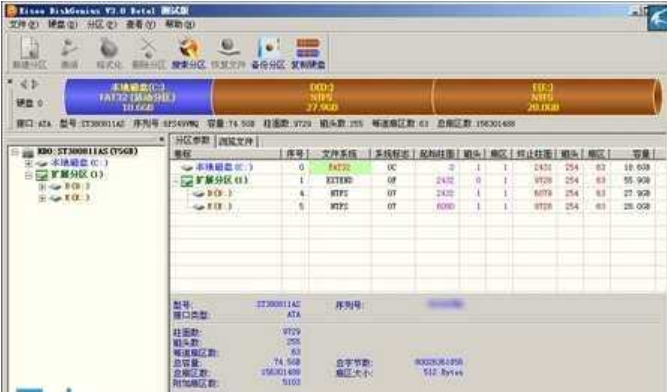Collapse the 扩展分区(1) tree node

(29, 175)
